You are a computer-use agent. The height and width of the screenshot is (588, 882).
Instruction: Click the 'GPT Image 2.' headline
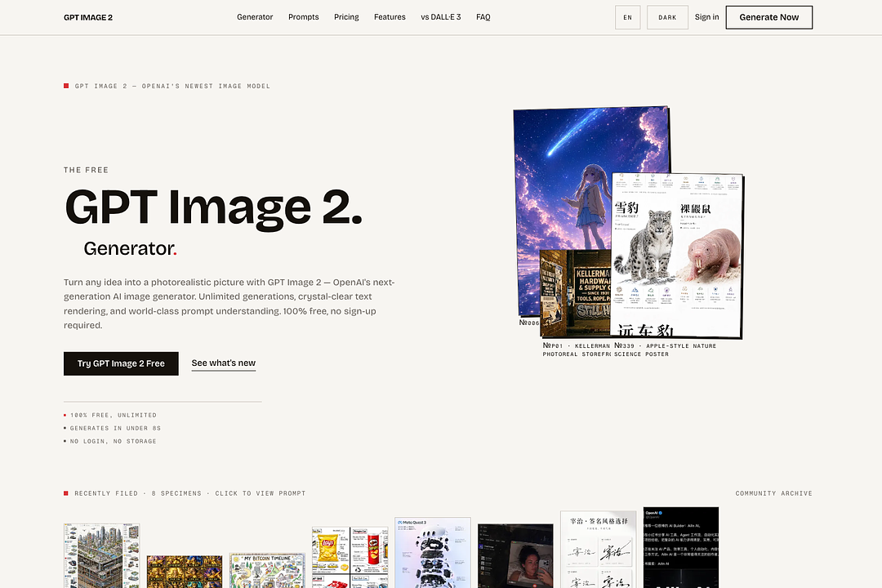[x=213, y=207]
